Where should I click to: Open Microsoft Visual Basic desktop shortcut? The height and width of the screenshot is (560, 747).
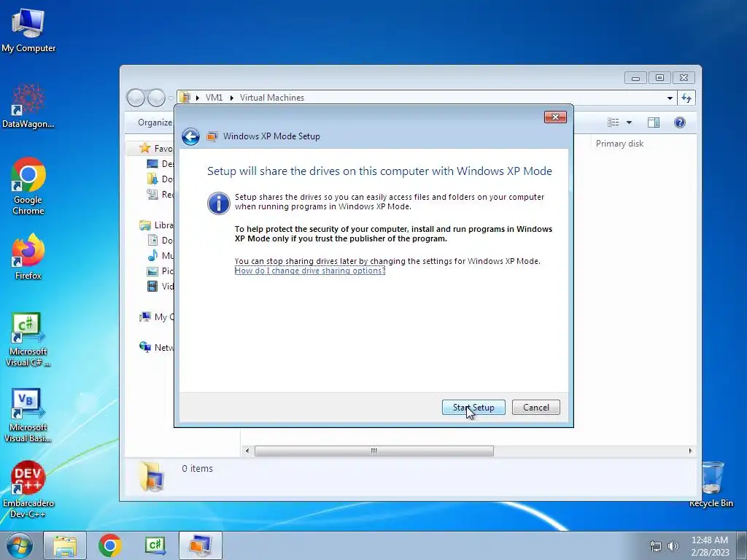pos(28,416)
